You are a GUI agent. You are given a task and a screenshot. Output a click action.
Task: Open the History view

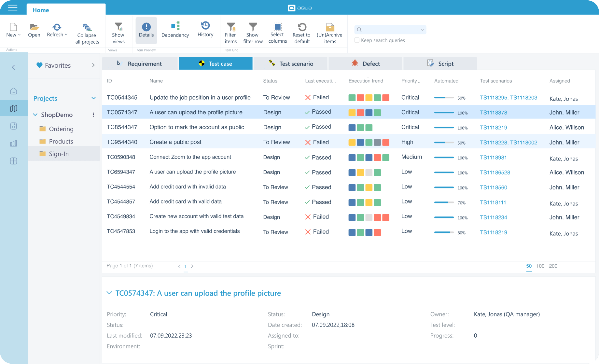pyautogui.click(x=205, y=26)
